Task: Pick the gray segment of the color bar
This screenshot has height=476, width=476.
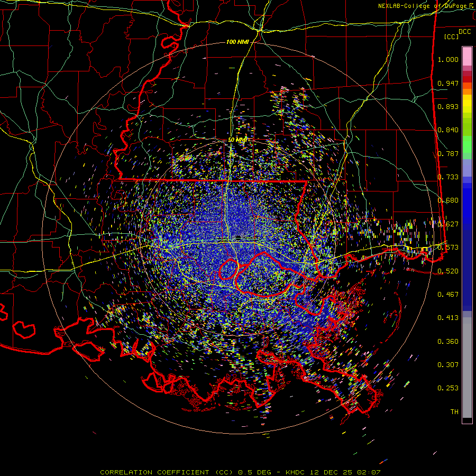Action: [467, 368]
